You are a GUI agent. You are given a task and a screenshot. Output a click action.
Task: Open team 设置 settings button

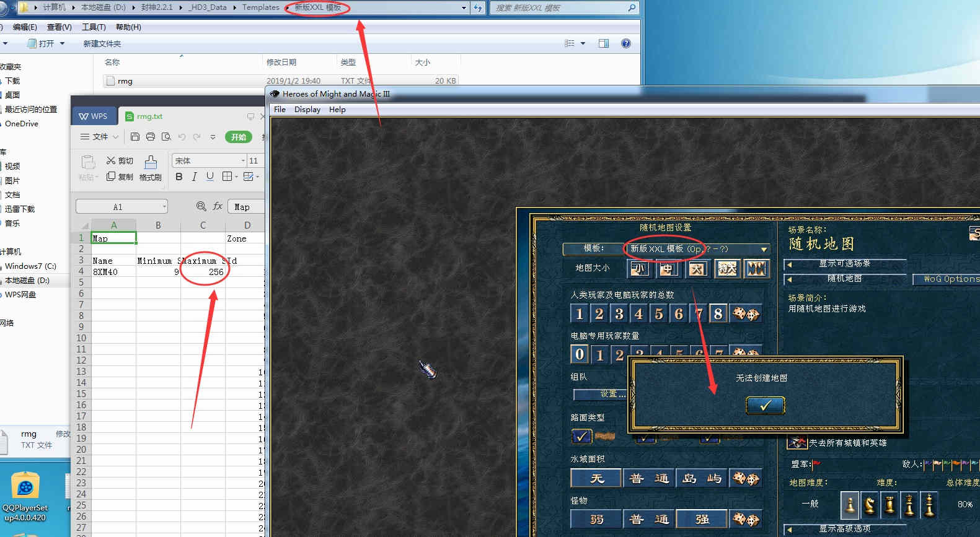pos(600,394)
